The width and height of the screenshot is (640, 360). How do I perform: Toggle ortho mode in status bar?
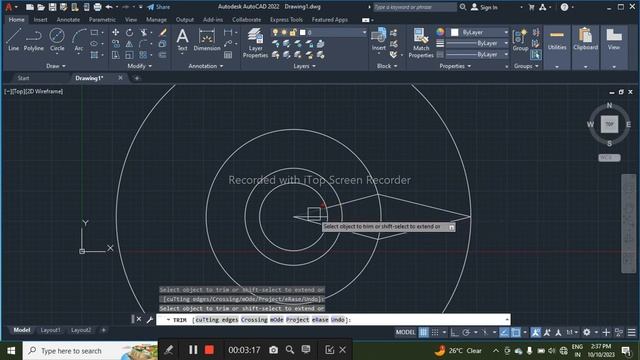[455, 332]
